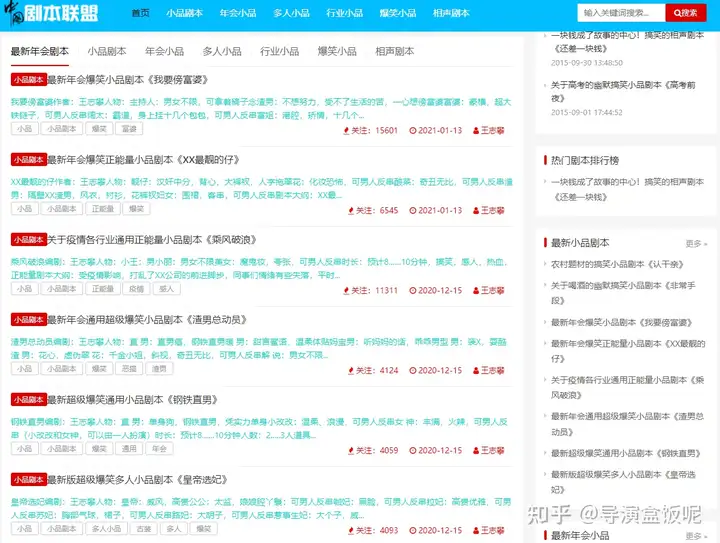Viewport: 720px width, 543px height.
Task: Open article 最新年会爆笑正能量小品剧本《XX最靓的仔》 in main list
Action: point(143,160)
